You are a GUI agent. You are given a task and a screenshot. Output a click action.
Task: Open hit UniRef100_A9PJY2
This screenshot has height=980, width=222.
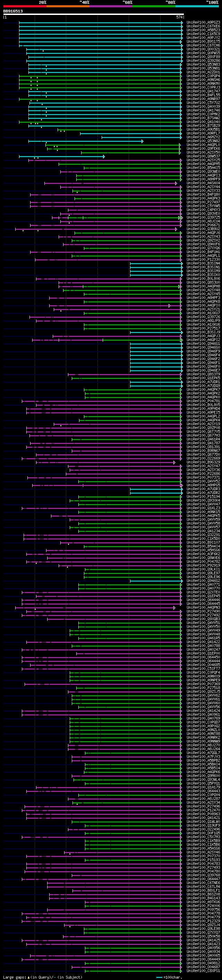203,38
